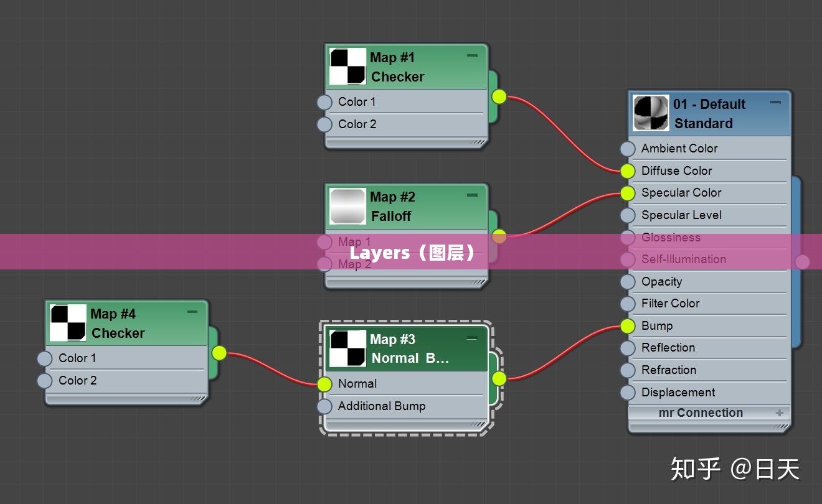Click the Displacement input socket
822x504 pixels.
[x=628, y=393]
